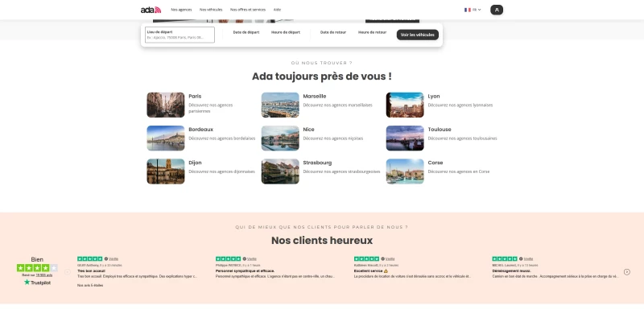Open the Bordeaux agencies link

[x=200, y=130]
